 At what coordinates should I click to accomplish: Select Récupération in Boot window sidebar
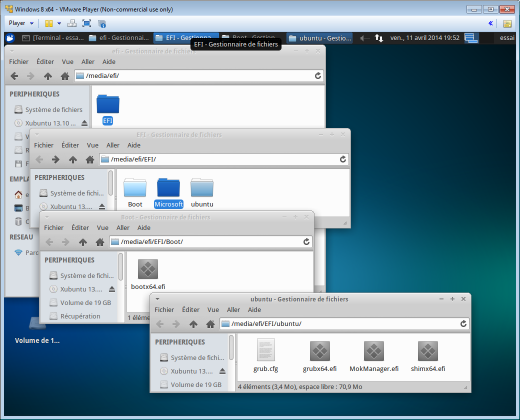(75, 316)
